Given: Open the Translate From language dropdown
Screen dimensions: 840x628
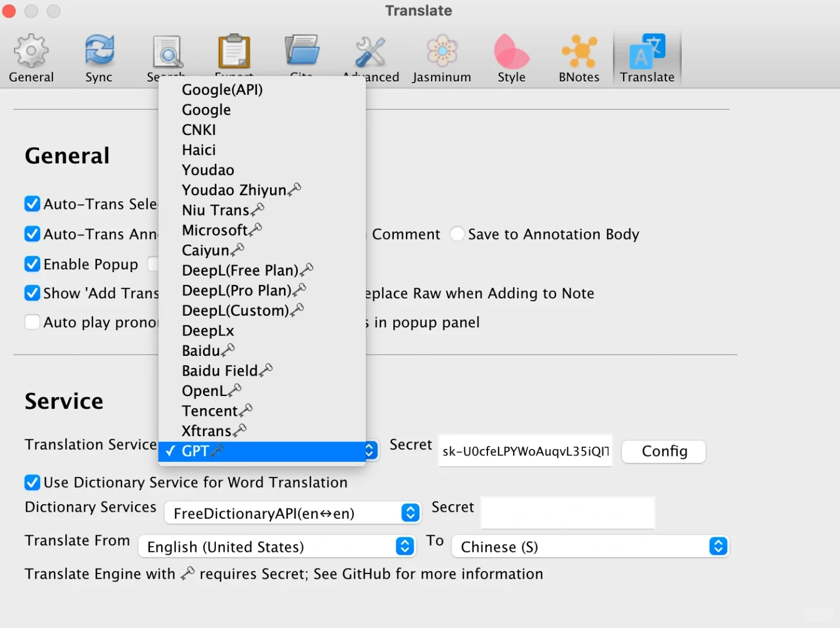Looking at the screenshot, I should click(x=276, y=547).
